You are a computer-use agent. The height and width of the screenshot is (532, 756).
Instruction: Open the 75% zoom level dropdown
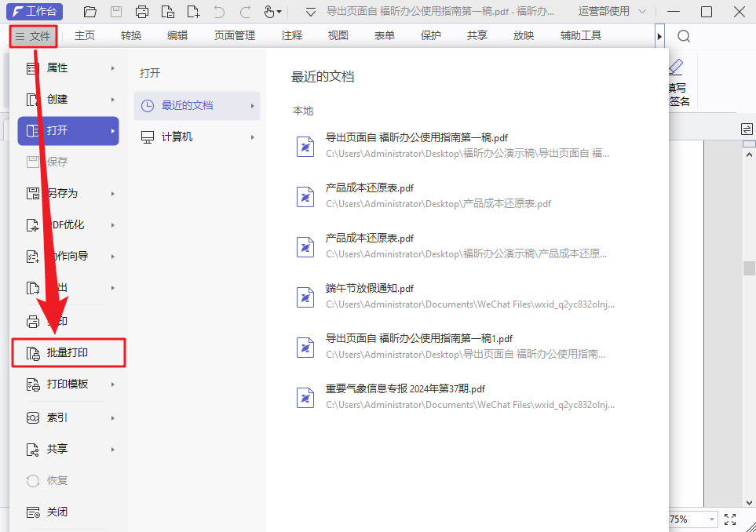[710, 519]
